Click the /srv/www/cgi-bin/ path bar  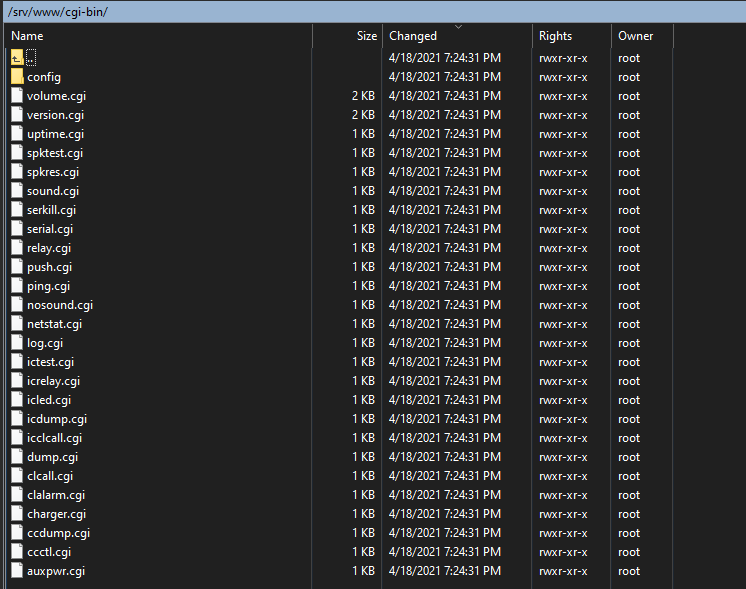click(375, 12)
